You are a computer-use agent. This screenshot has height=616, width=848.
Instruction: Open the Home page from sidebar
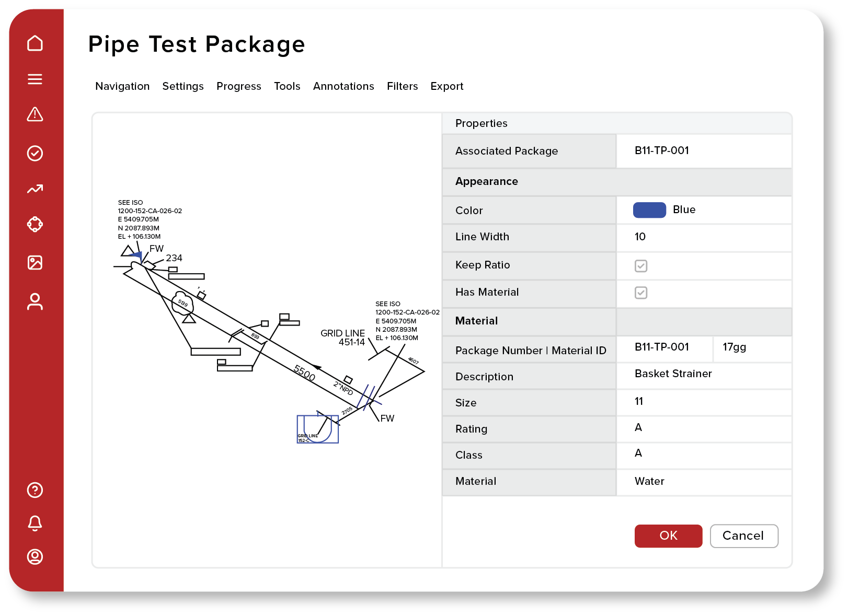(35, 43)
